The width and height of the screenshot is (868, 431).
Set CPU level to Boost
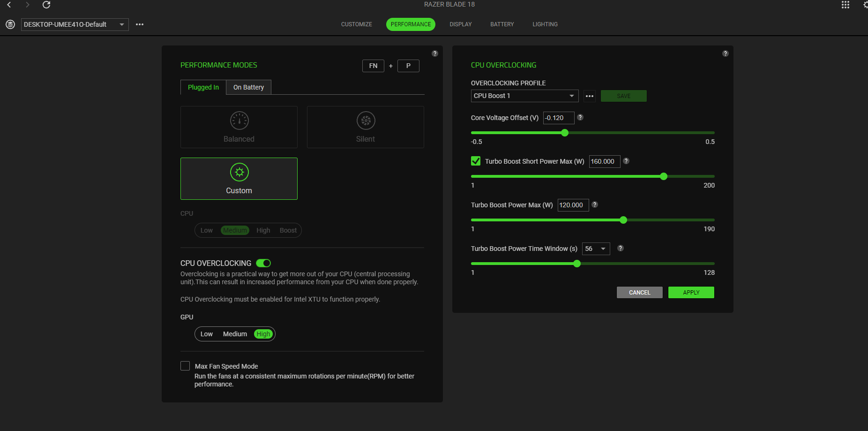point(288,230)
